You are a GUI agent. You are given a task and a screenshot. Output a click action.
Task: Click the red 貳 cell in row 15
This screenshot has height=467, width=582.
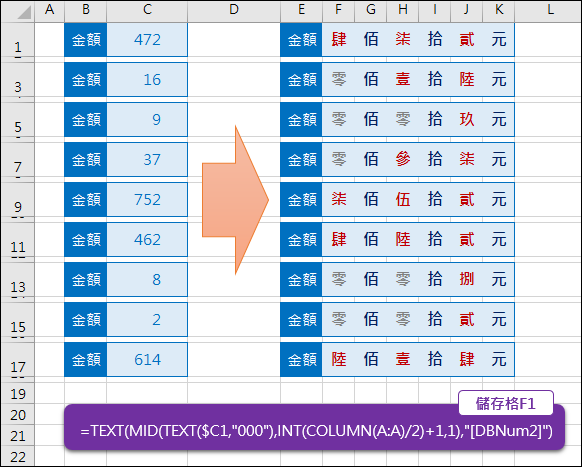[466, 320]
